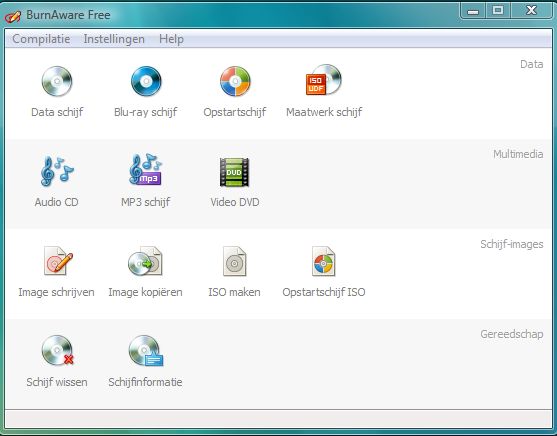The image size is (557, 436).
Task: Open the Help menu
Action: point(171,39)
